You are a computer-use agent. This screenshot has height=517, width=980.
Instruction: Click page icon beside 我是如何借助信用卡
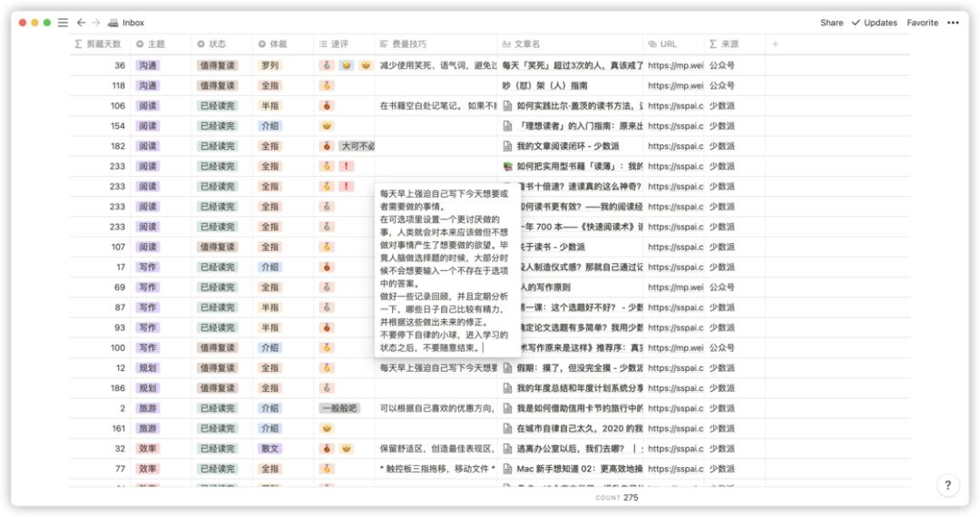tap(508, 408)
